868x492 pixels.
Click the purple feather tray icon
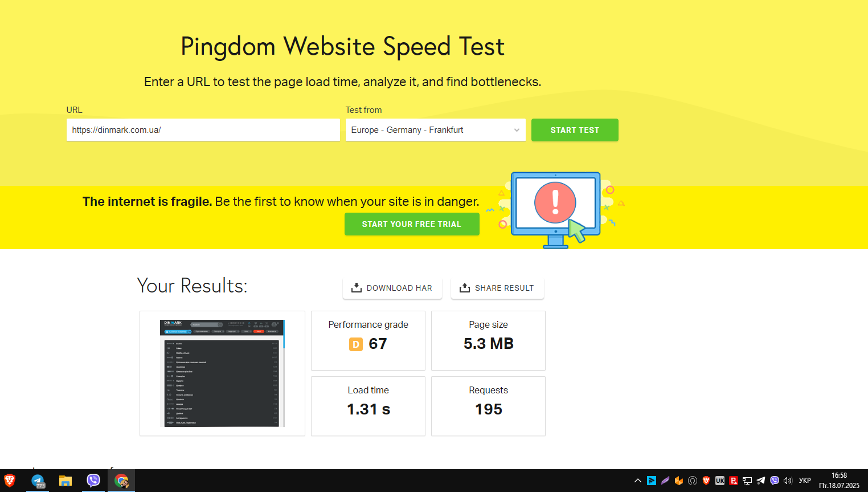click(x=665, y=481)
